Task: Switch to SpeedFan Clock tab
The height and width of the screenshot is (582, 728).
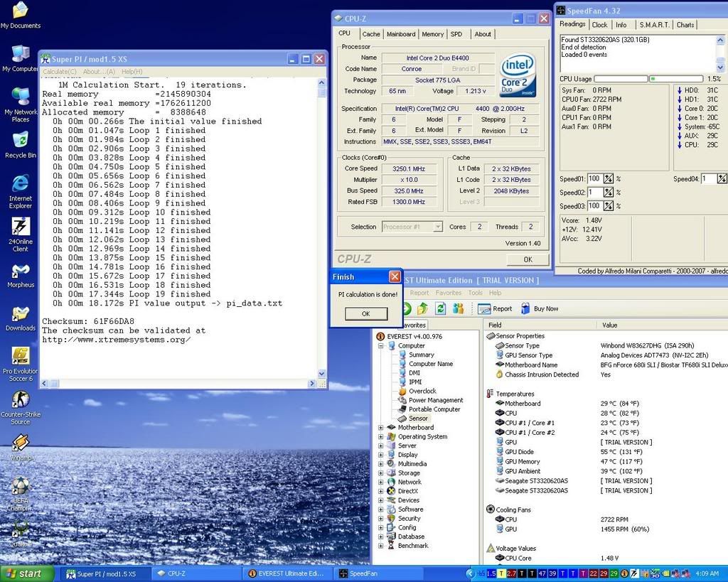Action: pos(599,25)
